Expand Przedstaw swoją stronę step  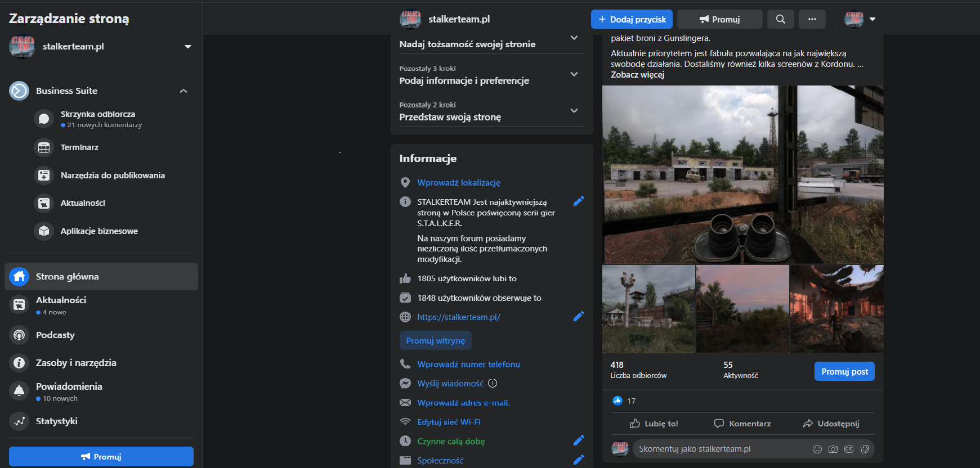pyautogui.click(x=574, y=111)
